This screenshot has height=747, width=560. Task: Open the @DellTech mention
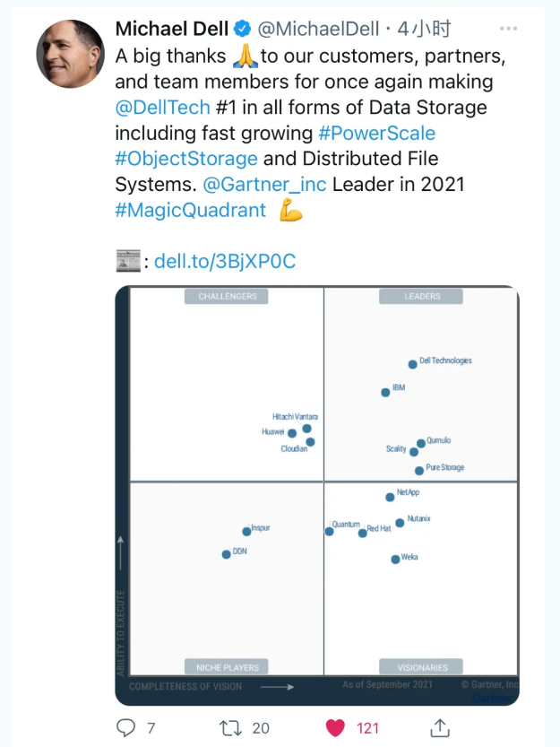pos(162,108)
